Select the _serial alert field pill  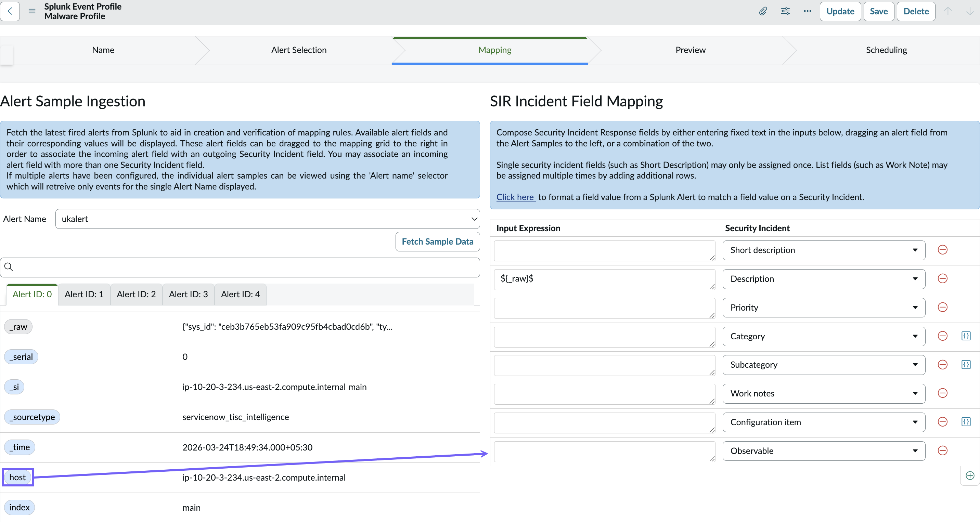(21, 357)
